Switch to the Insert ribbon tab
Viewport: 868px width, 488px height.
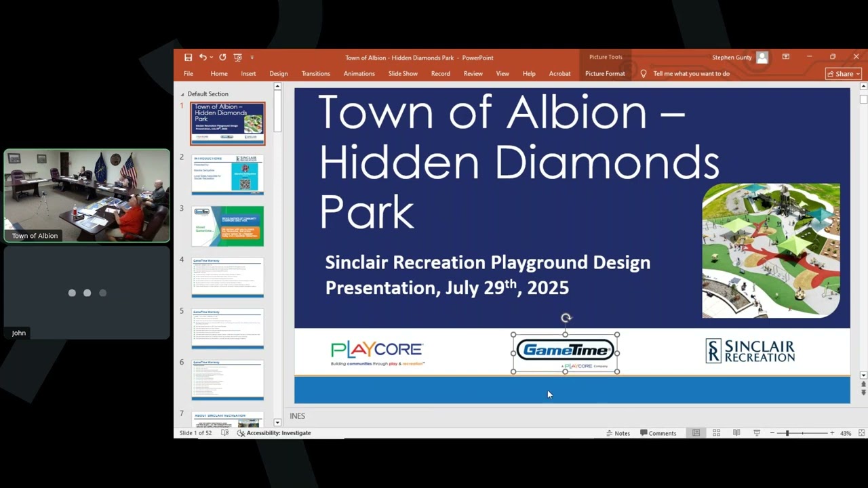248,74
